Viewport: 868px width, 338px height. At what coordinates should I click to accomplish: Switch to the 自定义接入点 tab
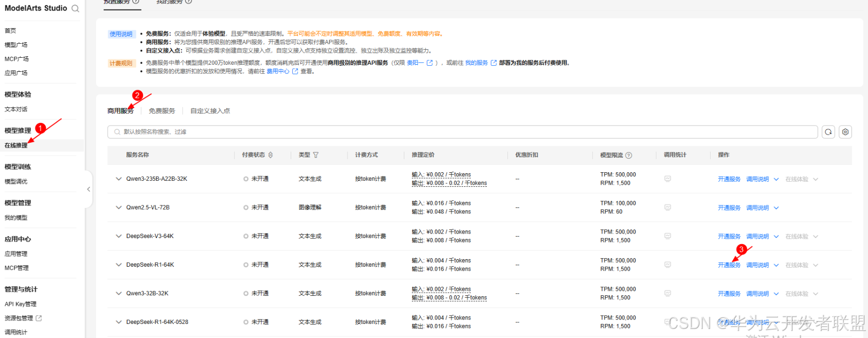[210, 111]
